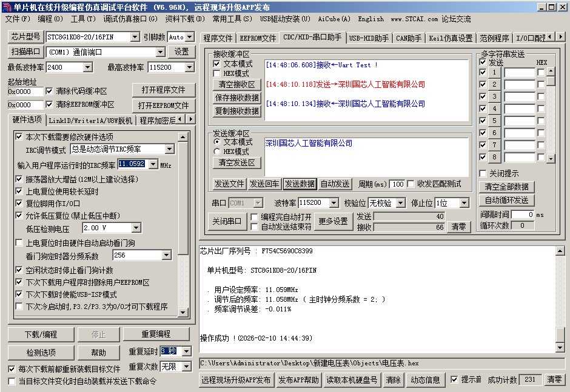
Task: Click the 发送数据 button
Action: (300, 184)
